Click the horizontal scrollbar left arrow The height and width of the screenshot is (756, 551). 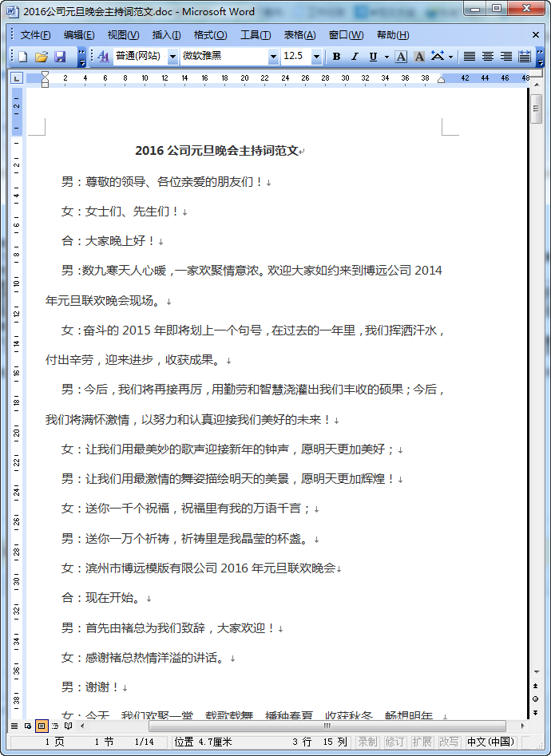(82, 726)
